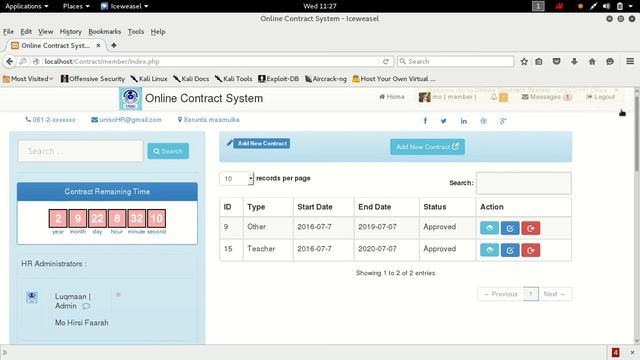640x360 pixels.
Task: Go to browser home icon
Action: click(x=592, y=62)
